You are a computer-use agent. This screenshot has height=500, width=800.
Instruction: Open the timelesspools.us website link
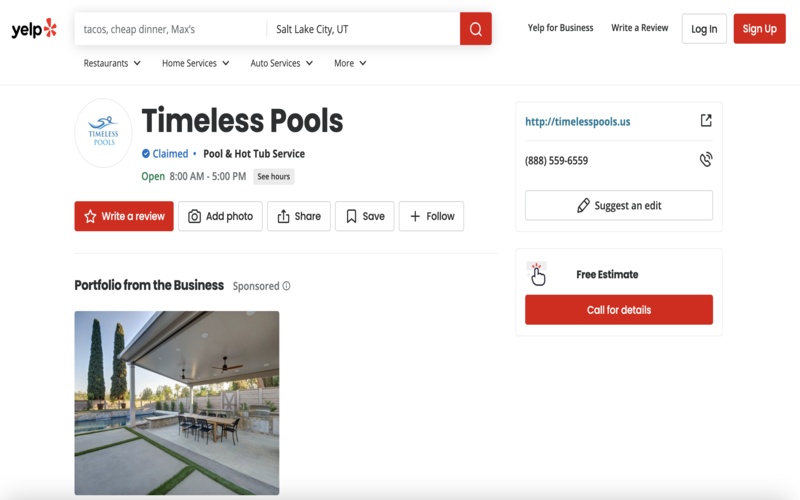tap(578, 121)
